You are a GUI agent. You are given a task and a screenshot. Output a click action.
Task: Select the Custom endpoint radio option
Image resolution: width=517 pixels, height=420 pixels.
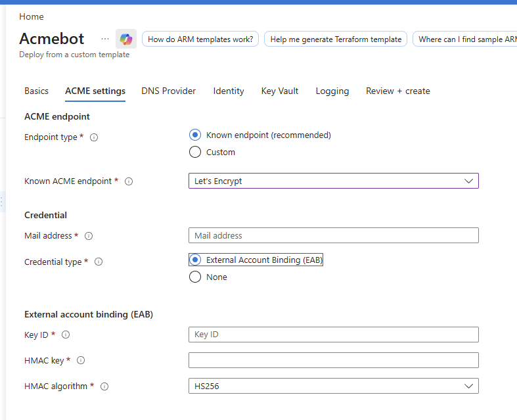[195, 152]
